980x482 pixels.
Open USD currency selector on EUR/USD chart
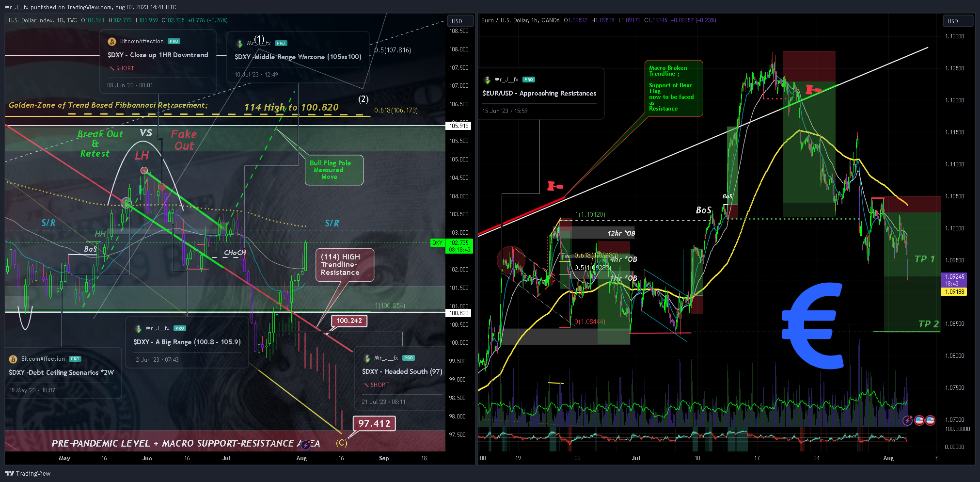point(958,21)
